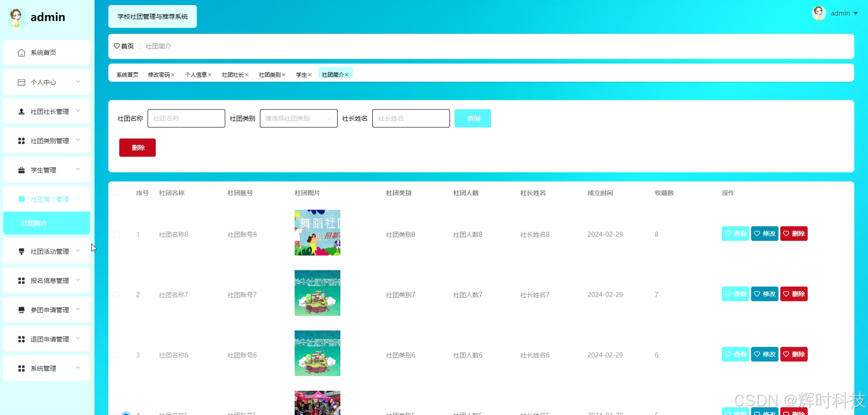Expand the 社团社长管理 menu chevron
The image size is (868, 415).
(x=78, y=111)
